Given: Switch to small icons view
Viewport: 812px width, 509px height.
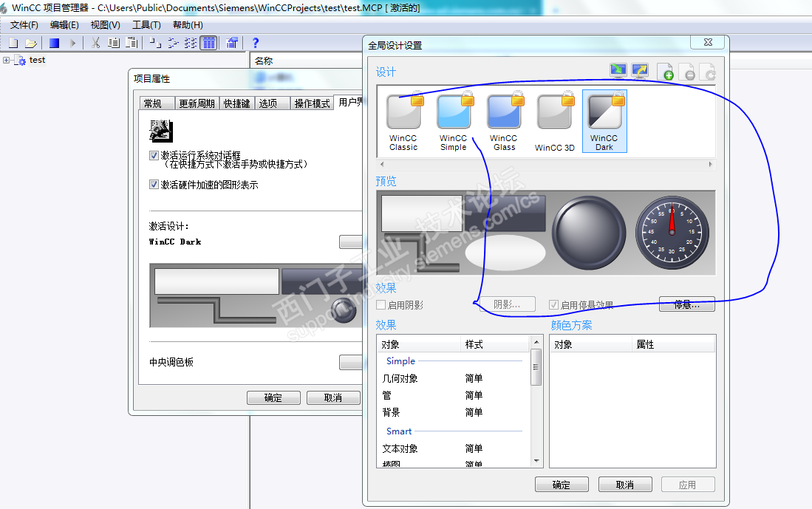Looking at the screenshot, I should [173, 43].
